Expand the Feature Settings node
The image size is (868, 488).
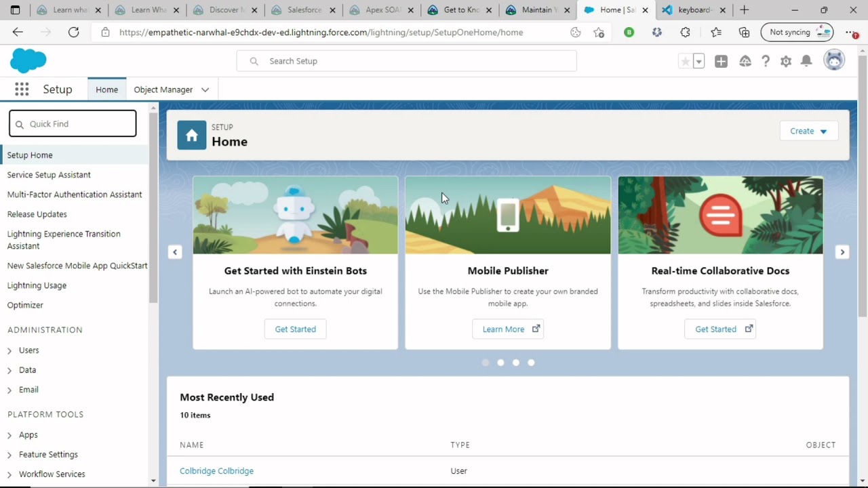pos(9,455)
